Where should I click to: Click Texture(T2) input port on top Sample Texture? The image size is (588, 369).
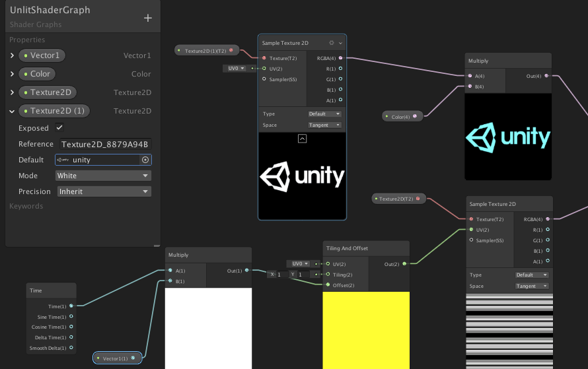click(264, 58)
